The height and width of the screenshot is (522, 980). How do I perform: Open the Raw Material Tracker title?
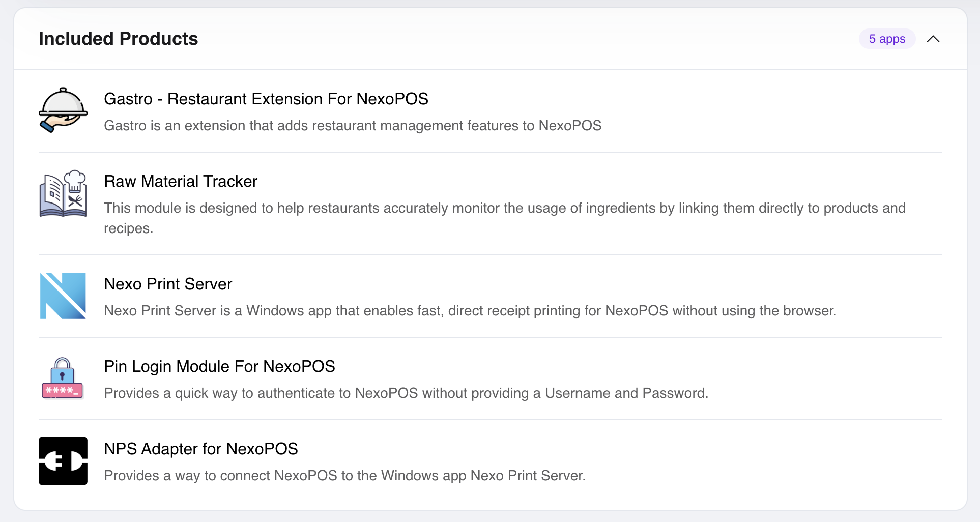pos(181,181)
